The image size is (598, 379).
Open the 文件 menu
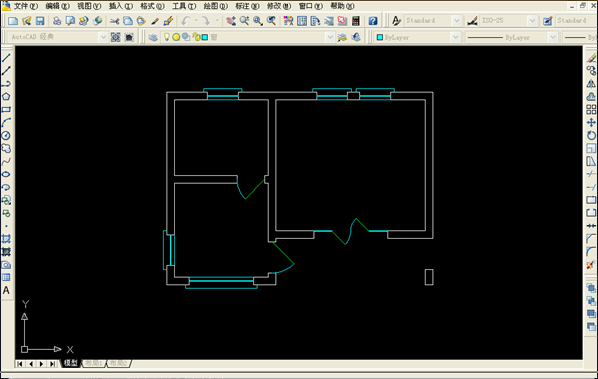click(26, 6)
